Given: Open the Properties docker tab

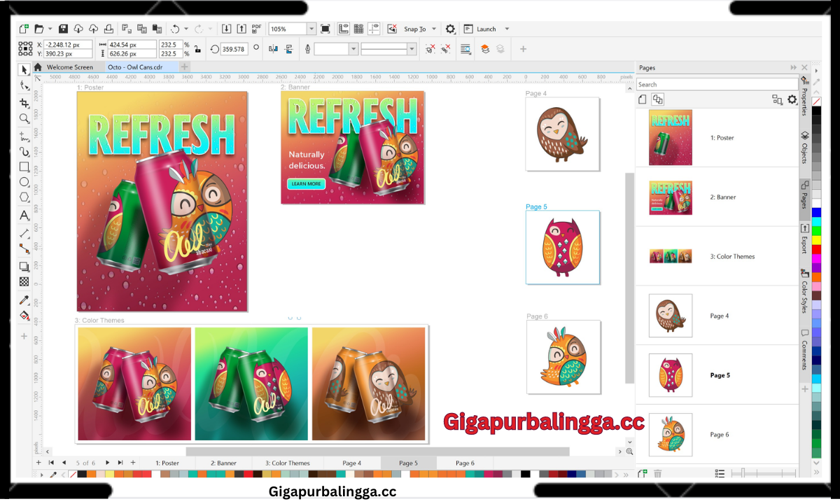Looking at the screenshot, I should tap(805, 97).
